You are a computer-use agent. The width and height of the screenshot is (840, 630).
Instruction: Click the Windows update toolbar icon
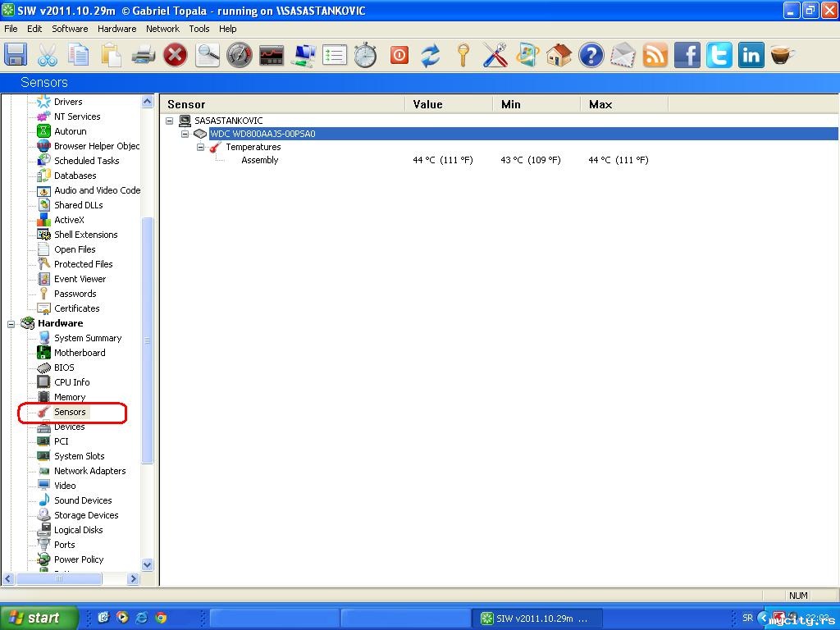point(527,55)
